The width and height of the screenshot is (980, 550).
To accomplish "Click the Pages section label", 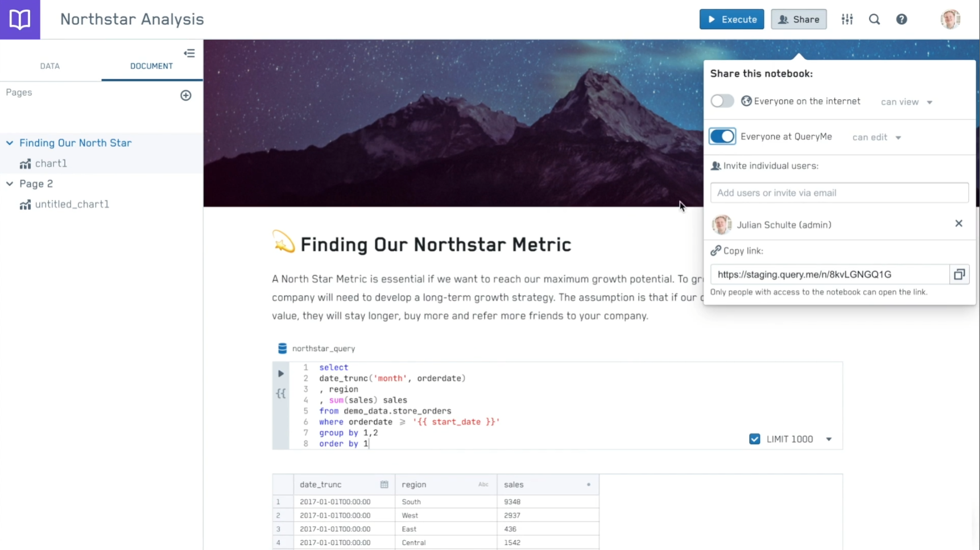I will click(x=19, y=92).
